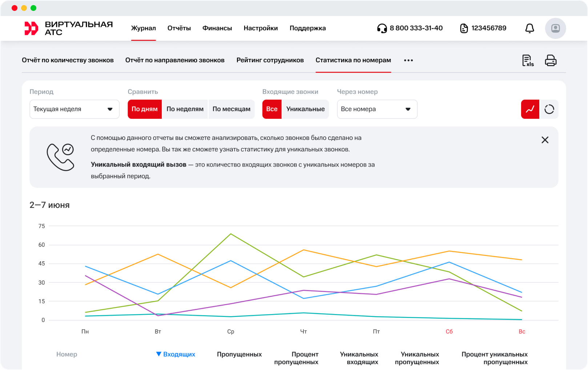Image resolution: width=588 pixels, height=370 pixels.
Task: Open the Отчёты menu
Action: tap(179, 28)
